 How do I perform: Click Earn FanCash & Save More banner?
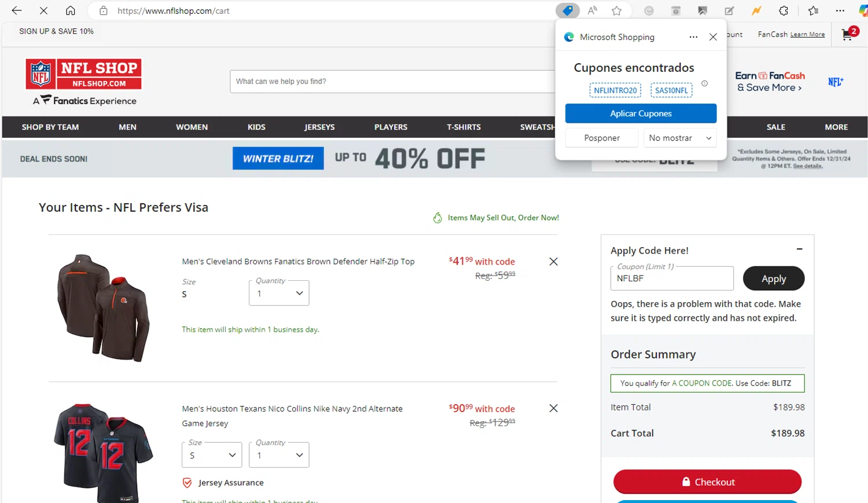(x=770, y=82)
